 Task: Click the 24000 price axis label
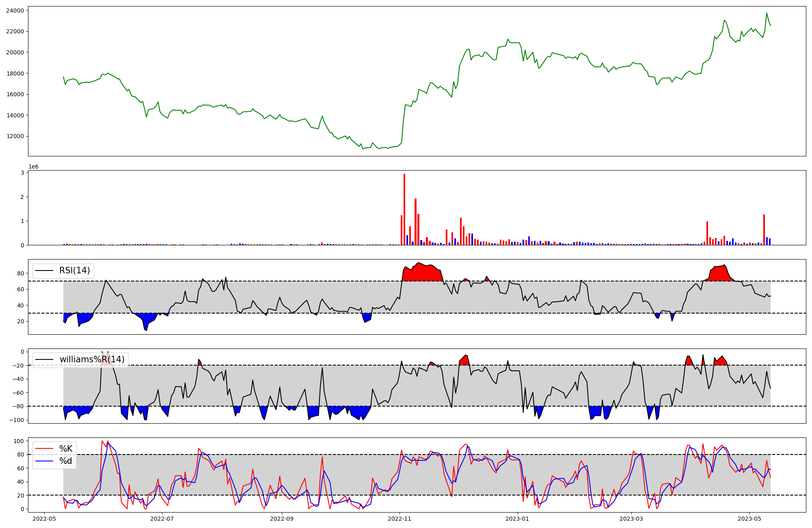(x=15, y=11)
